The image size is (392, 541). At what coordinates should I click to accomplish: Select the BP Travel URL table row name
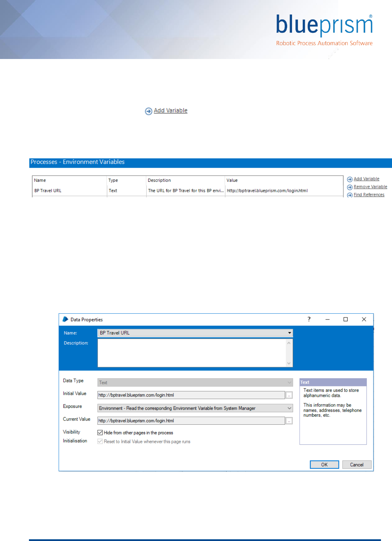click(48, 190)
